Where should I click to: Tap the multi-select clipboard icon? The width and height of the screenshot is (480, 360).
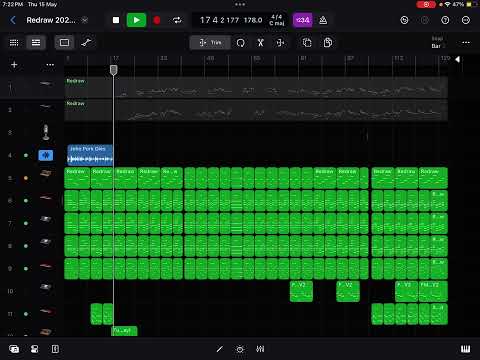pos(307,42)
